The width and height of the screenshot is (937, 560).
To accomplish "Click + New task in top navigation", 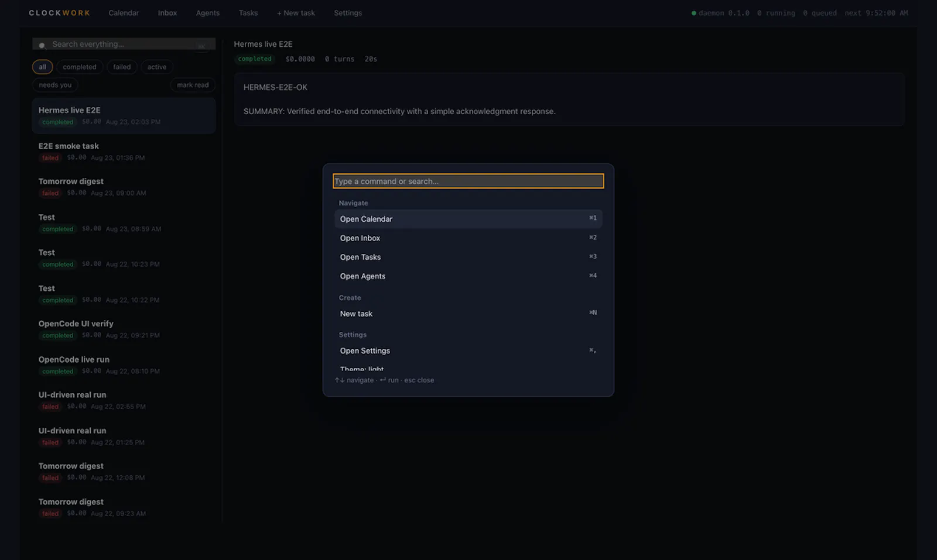I will pos(296,13).
